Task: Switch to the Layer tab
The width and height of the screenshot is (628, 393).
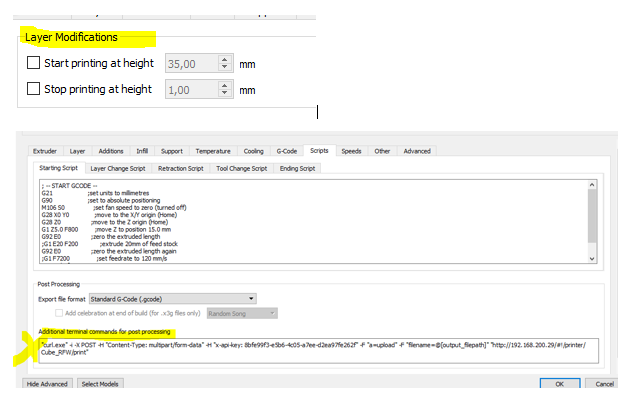Action: [77, 151]
